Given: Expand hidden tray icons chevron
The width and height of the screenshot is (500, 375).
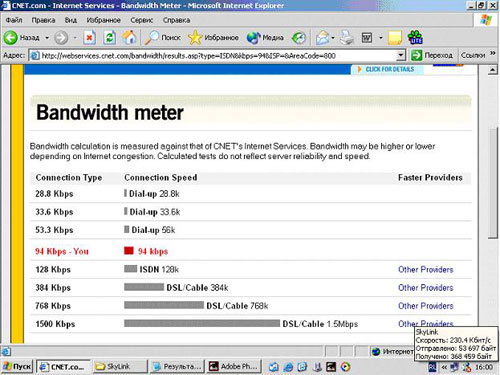Looking at the screenshot, I should [444, 367].
